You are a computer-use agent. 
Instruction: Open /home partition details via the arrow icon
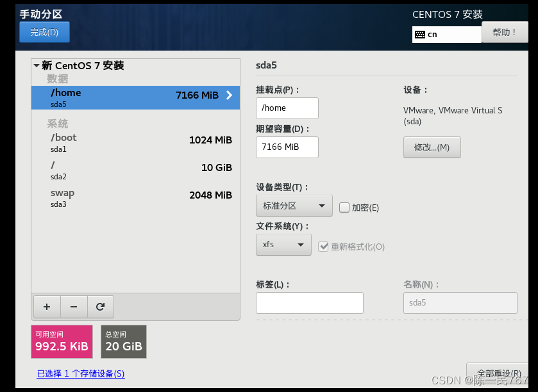[229, 95]
